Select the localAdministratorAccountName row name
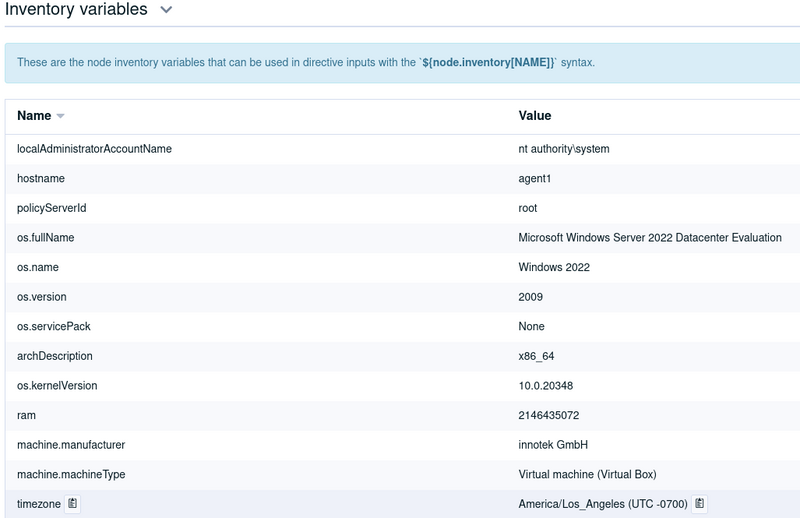The width and height of the screenshot is (800, 518). pyautogui.click(x=94, y=149)
